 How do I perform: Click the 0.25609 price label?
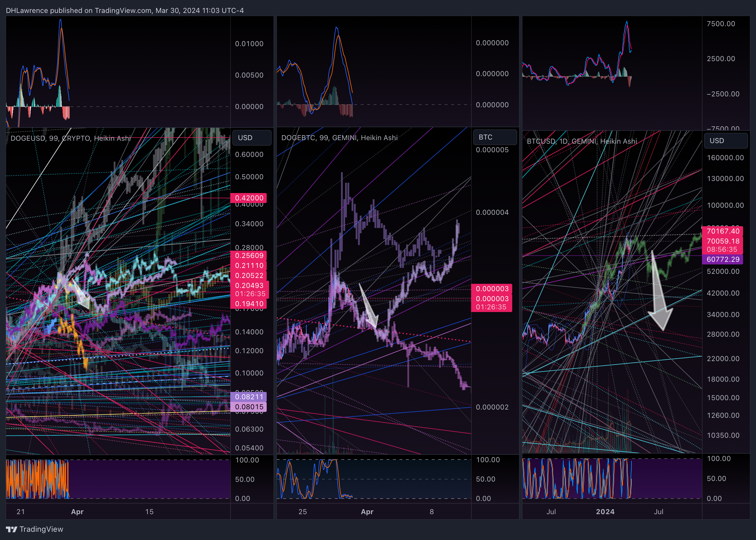[248, 256]
